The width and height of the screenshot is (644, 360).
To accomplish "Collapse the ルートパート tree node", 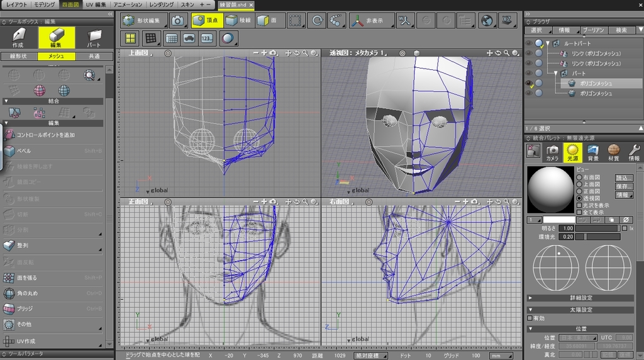I will (x=548, y=44).
